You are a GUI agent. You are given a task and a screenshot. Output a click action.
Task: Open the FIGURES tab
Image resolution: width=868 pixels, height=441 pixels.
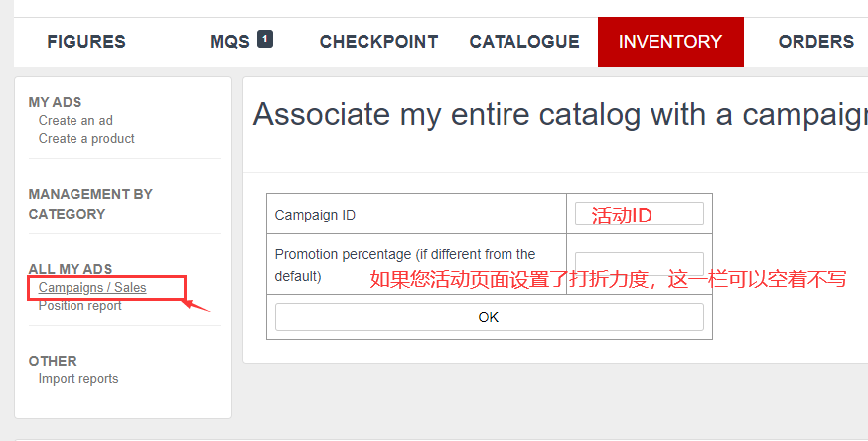click(86, 42)
